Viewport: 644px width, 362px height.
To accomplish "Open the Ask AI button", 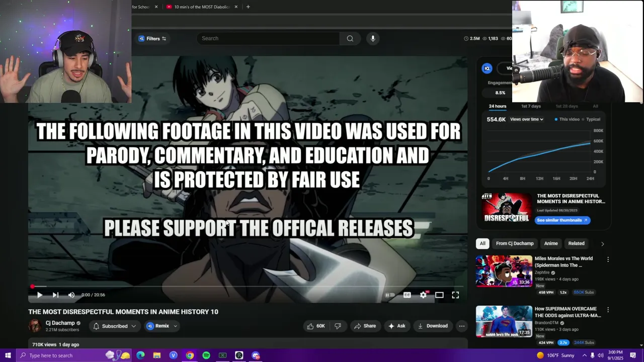I will click(x=396, y=326).
